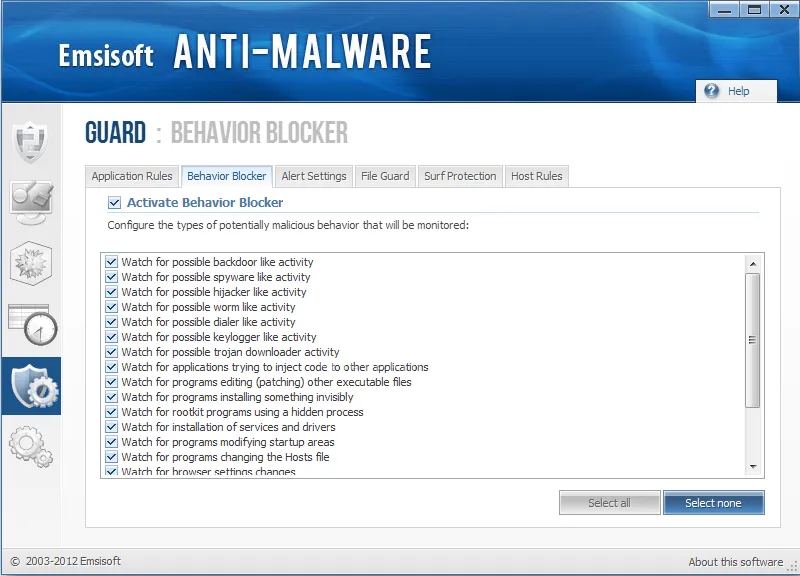Click the Select all button
Image resolution: width=800 pixels, height=576 pixels.
[610, 503]
